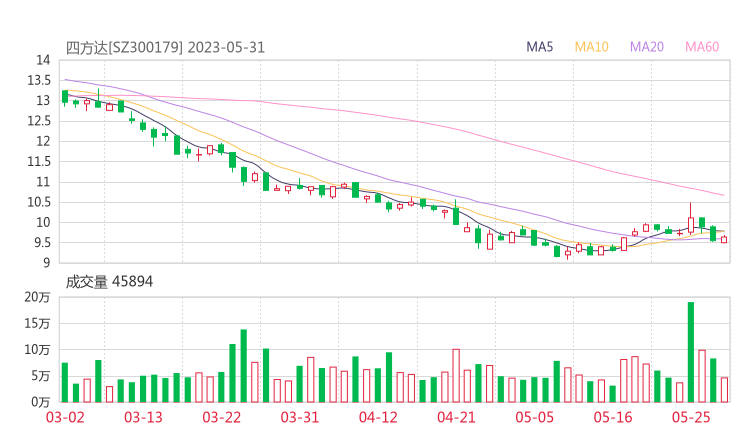Click the 14 price axis label

click(x=43, y=60)
